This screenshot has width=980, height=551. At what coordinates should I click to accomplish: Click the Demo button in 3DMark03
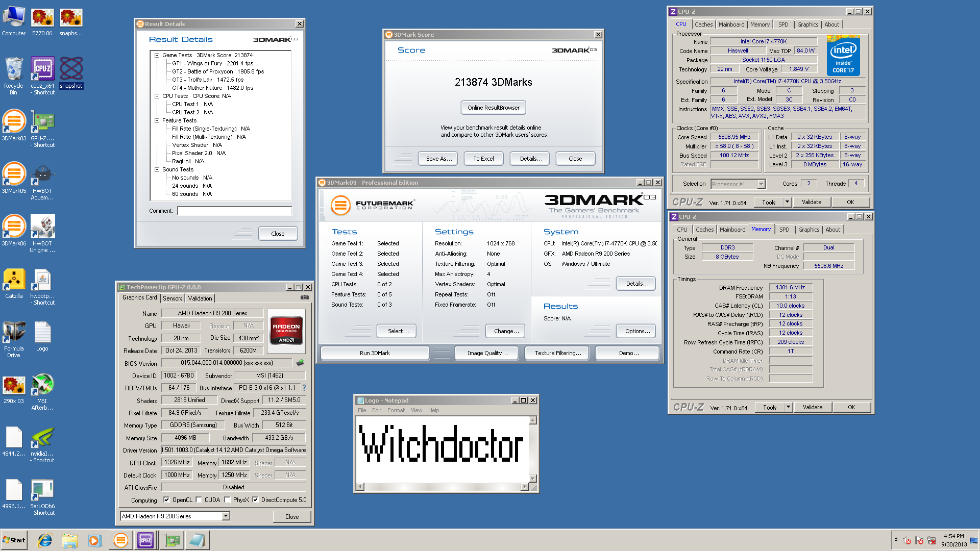[628, 353]
